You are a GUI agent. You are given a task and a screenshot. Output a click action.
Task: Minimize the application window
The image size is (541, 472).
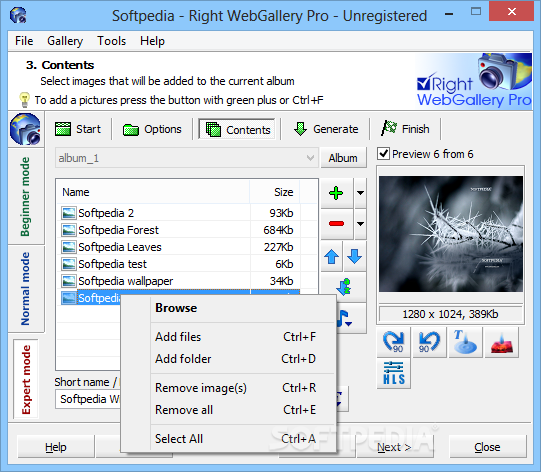point(449,14)
